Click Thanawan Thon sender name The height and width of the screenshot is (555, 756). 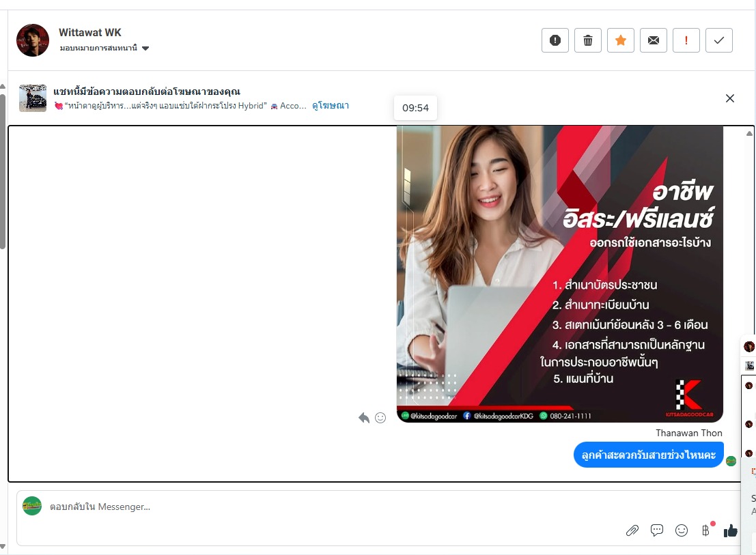point(689,433)
